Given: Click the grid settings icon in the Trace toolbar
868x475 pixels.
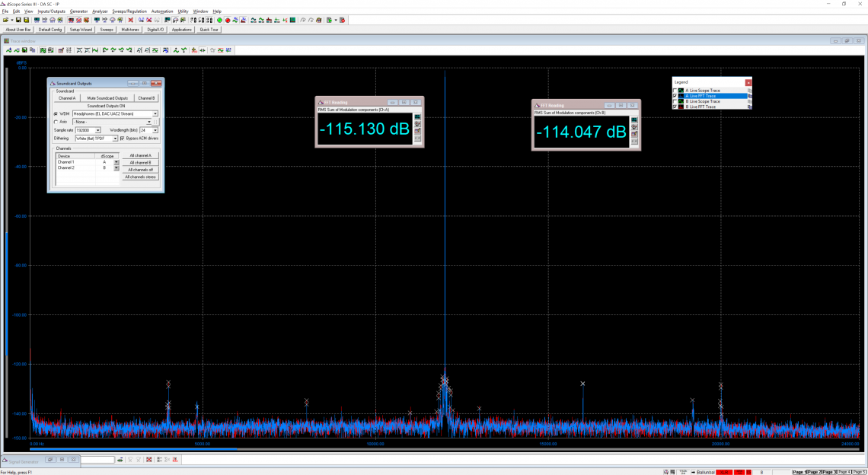Looking at the screenshot, I should pos(68,50).
